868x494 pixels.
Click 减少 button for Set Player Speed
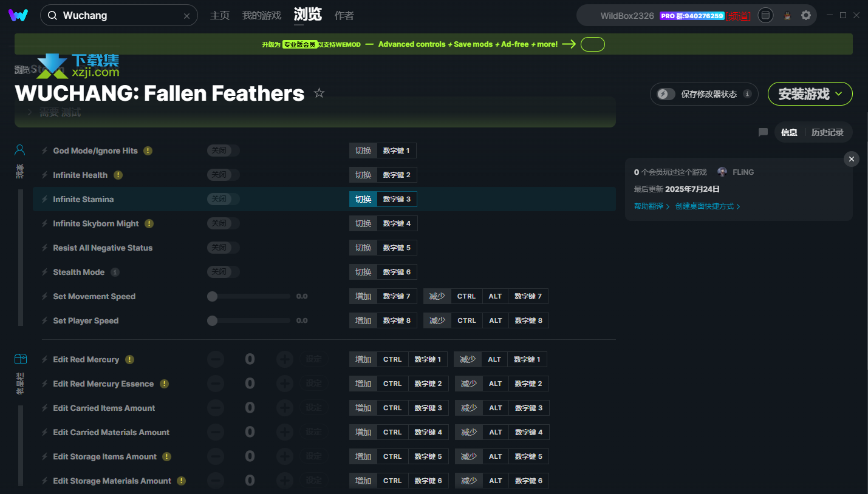437,320
